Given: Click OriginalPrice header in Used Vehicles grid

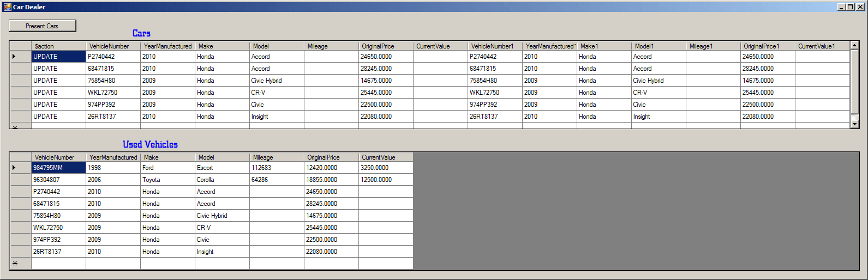Looking at the screenshot, I should point(331,157).
